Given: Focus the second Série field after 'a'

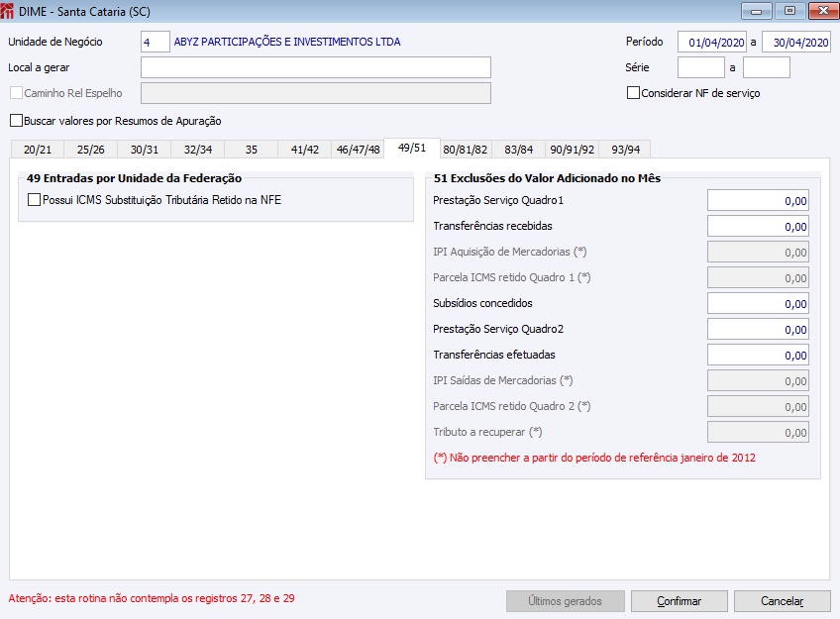Looking at the screenshot, I should click(x=767, y=67).
